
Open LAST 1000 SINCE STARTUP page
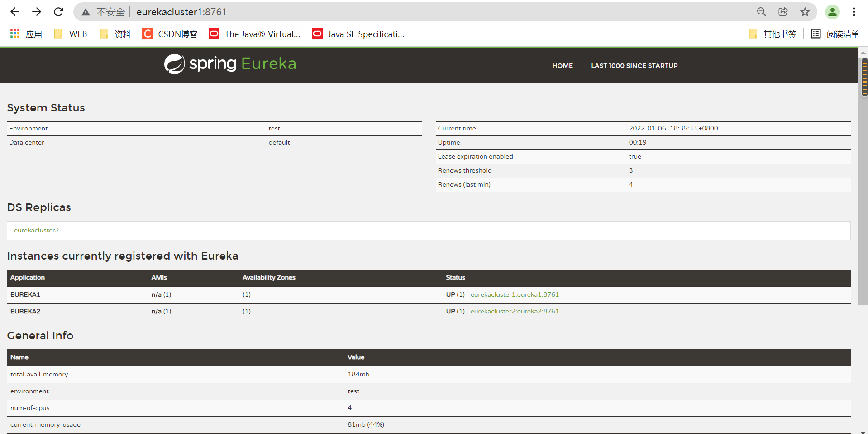click(x=634, y=66)
